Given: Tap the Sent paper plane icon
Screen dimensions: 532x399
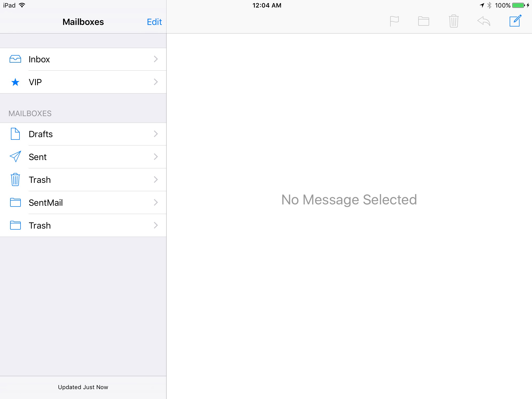Looking at the screenshot, I should pos(15,157).
